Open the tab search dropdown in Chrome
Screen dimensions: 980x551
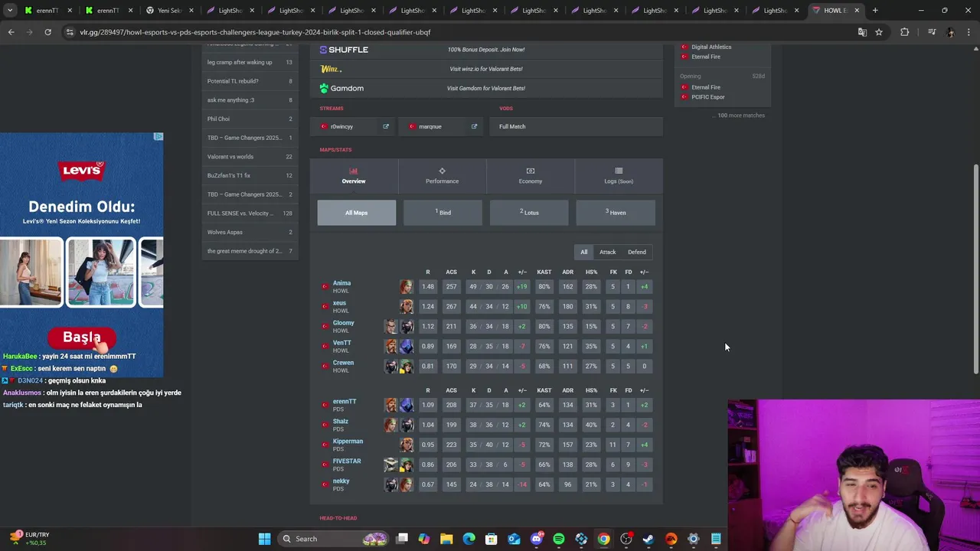click(x=10, y=11)
